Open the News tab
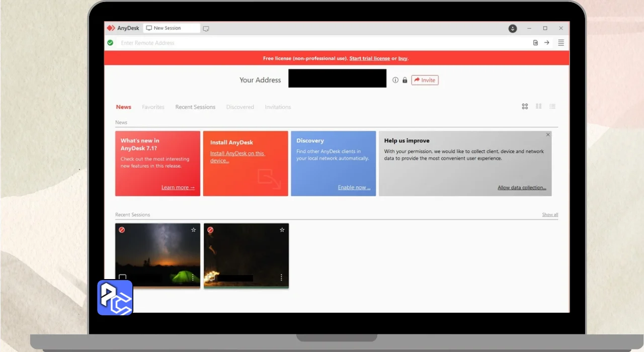Viewport: 644px width, 352px height. point(123,107)
